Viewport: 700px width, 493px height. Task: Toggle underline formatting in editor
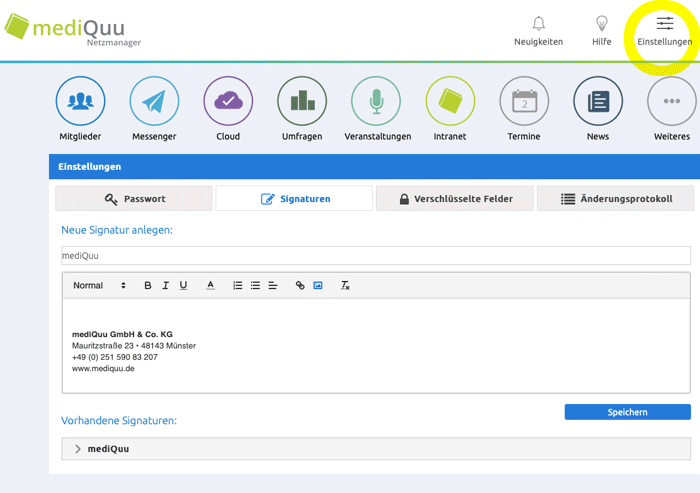[x=183, y=285]
